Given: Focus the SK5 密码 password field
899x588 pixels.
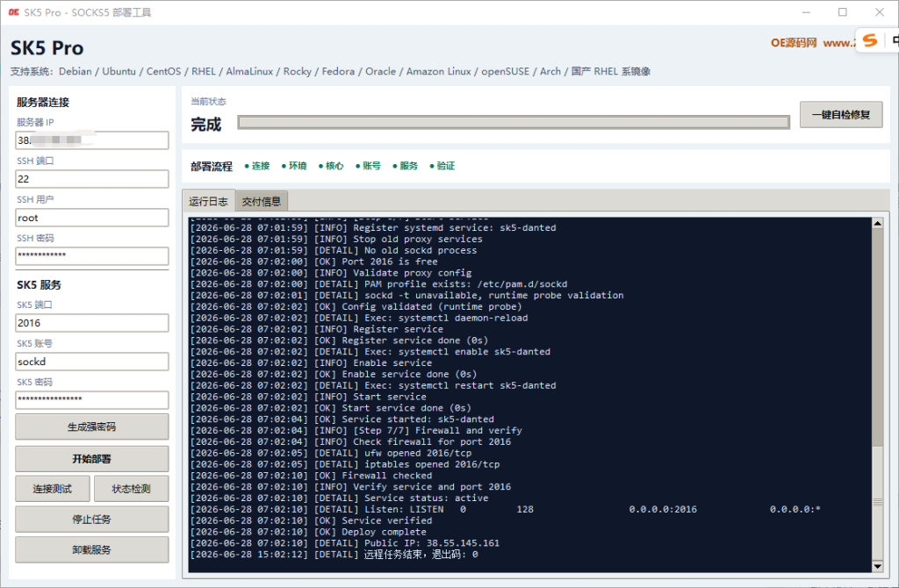Looking at the screenshot, I should (91, 399).
